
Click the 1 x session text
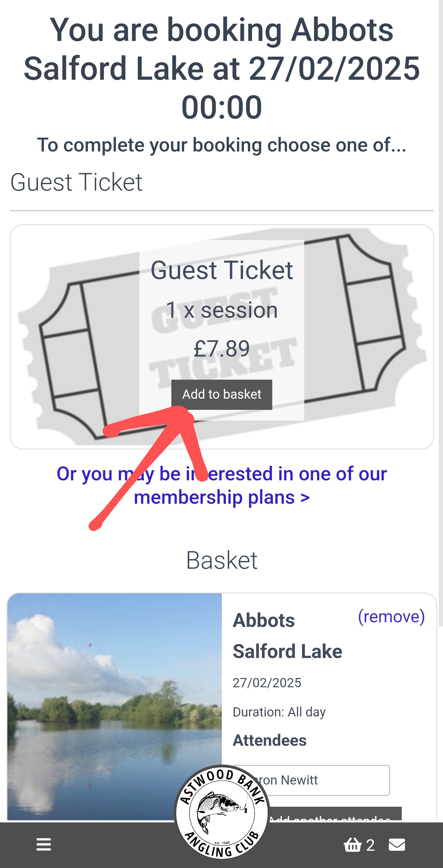pyautogui.click(x=221, y=310)
